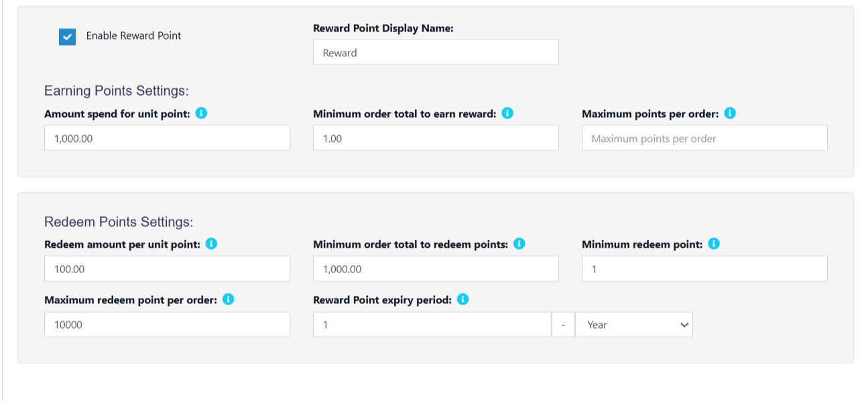Click the Redeem amount per unit point field
The width and height of the screenshot is (868, 401).
(x=167, y=268)
